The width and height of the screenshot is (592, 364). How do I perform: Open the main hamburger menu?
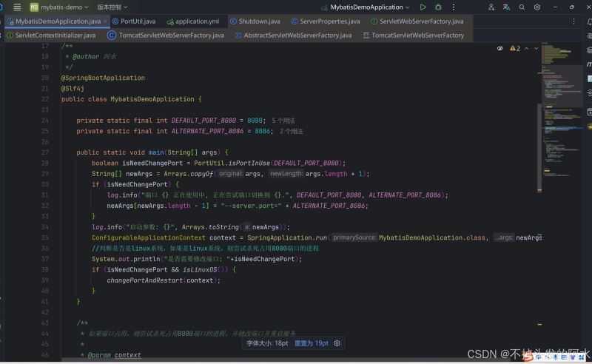(17, 7)
